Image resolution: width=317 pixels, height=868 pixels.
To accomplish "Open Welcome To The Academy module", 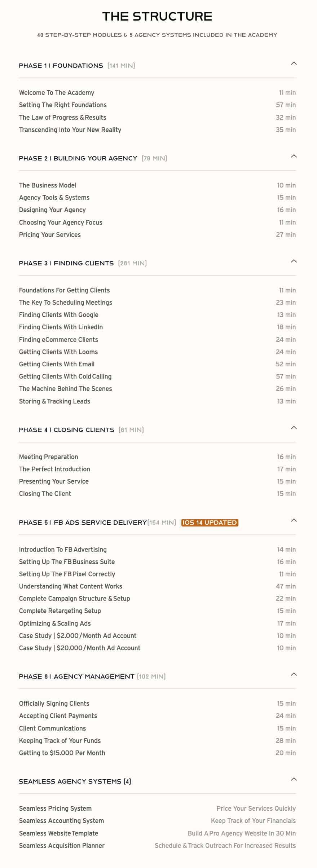I will (x=57, y=93).
